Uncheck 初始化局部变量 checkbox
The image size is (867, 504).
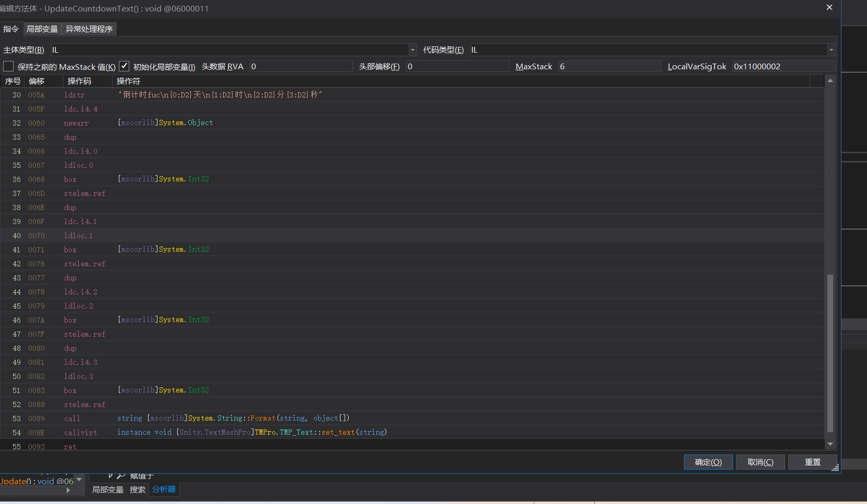[x=124, y=66]
